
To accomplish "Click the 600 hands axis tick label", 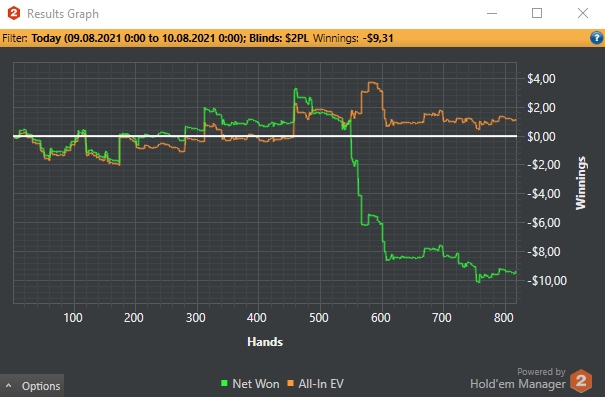I will pyautogui.click(x=381, y=318).
